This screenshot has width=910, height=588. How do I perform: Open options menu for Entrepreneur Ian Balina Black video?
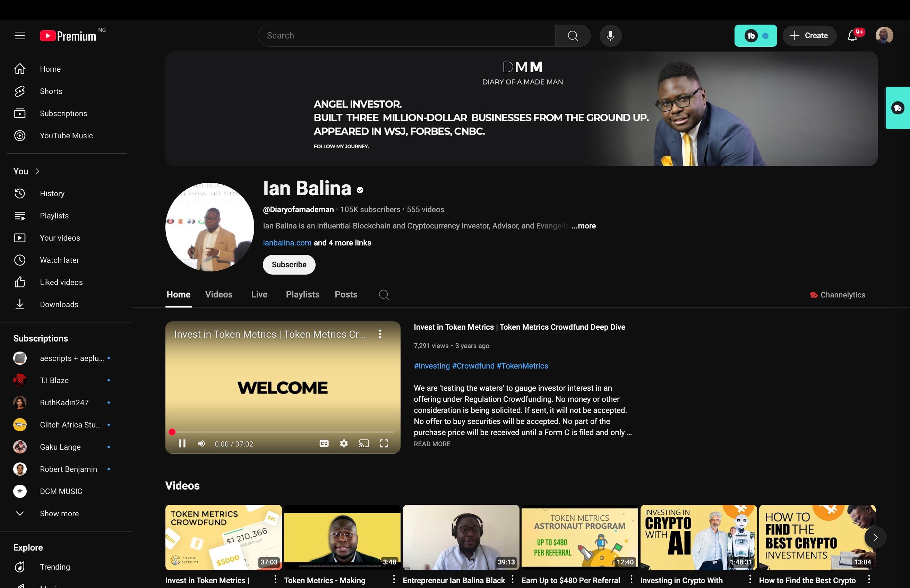pos(513,579)
